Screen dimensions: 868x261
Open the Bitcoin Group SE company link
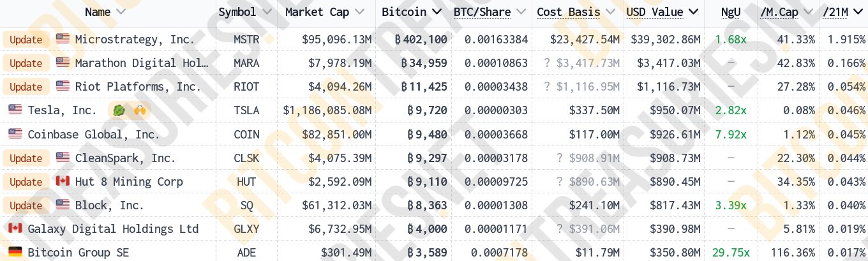(x=78, y=253)
